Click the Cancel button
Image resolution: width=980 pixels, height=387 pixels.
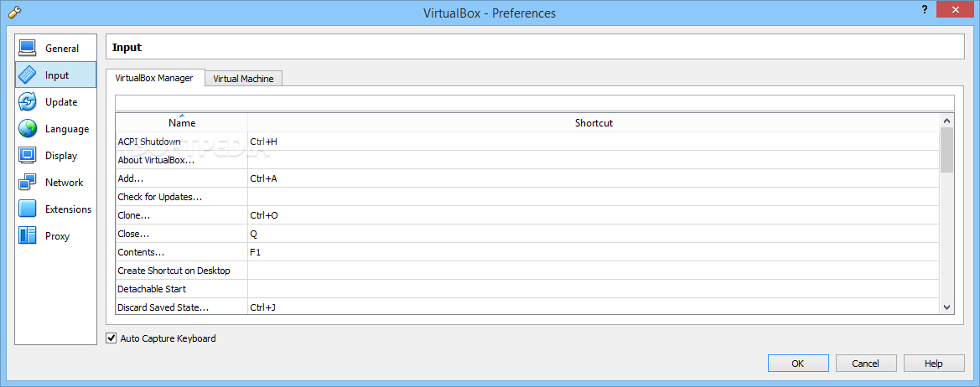pos(865,364)
